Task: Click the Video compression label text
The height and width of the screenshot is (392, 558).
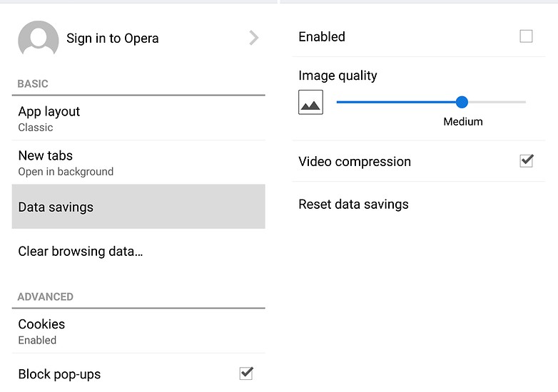Action: tap(355, 162)
